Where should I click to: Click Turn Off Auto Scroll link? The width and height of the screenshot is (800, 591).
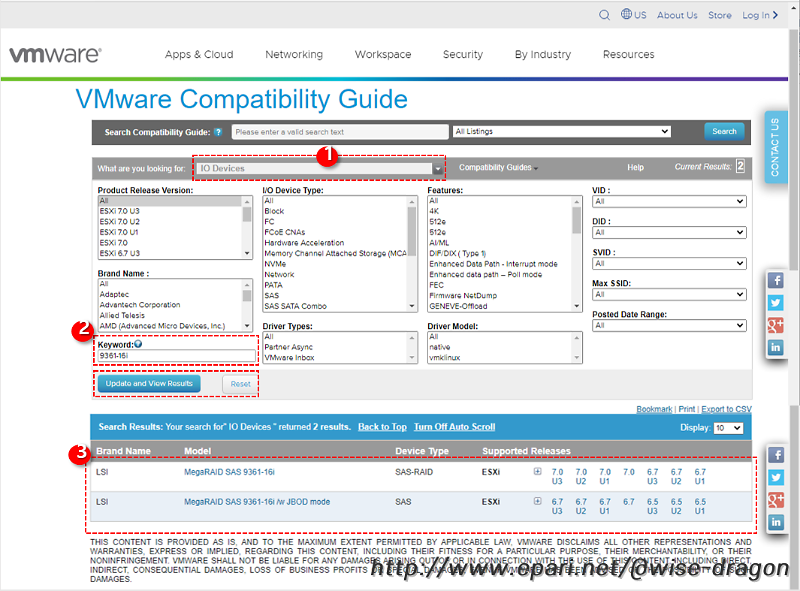click(x=454, y=427)
